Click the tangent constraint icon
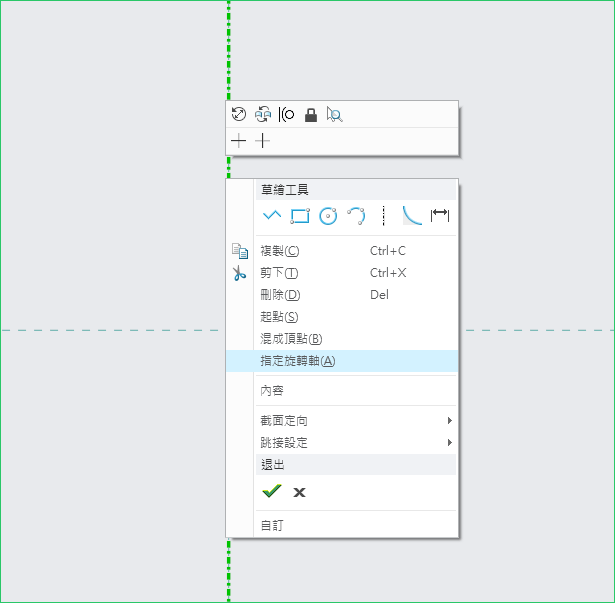Screen dimensions: 615x603 (287, 114)
